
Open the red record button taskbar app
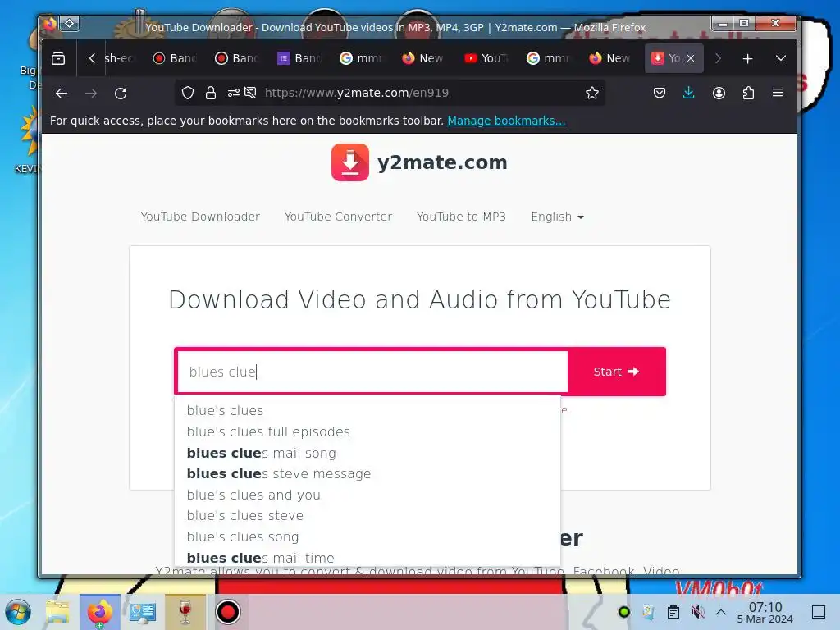click(x=228, y=612)
